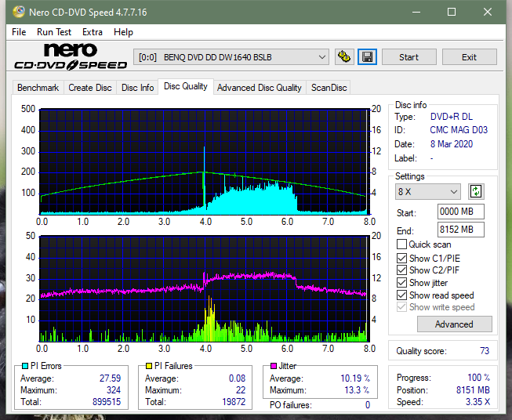Close the Nero CD-DVD Speed window
This screenshot has width=512, height=420.
488,12
